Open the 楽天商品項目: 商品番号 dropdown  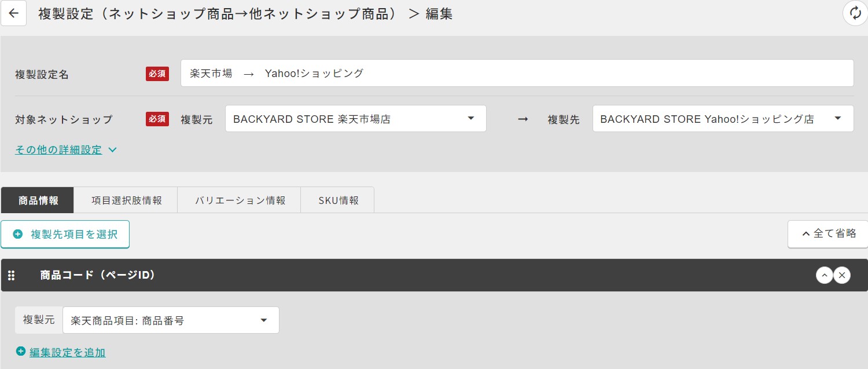coord(171,320)
